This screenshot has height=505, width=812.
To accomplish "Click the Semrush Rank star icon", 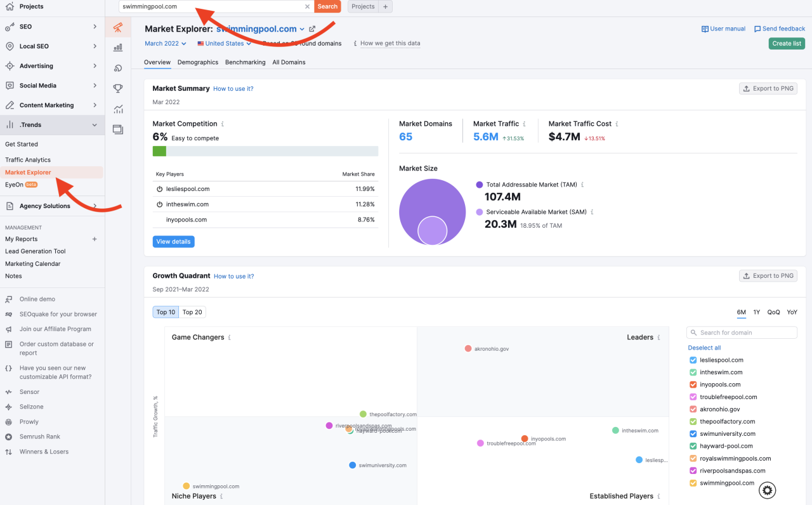I will (9, 436).
